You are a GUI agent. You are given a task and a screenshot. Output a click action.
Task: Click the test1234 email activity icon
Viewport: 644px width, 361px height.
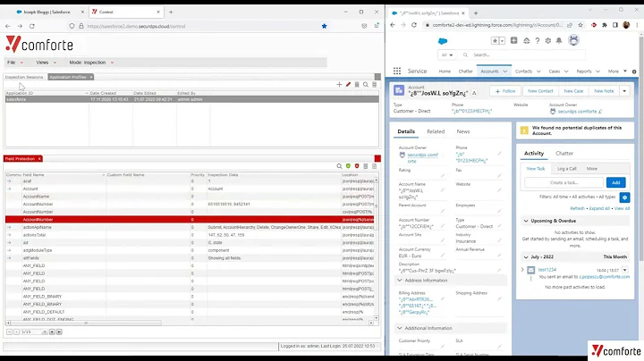531,270
